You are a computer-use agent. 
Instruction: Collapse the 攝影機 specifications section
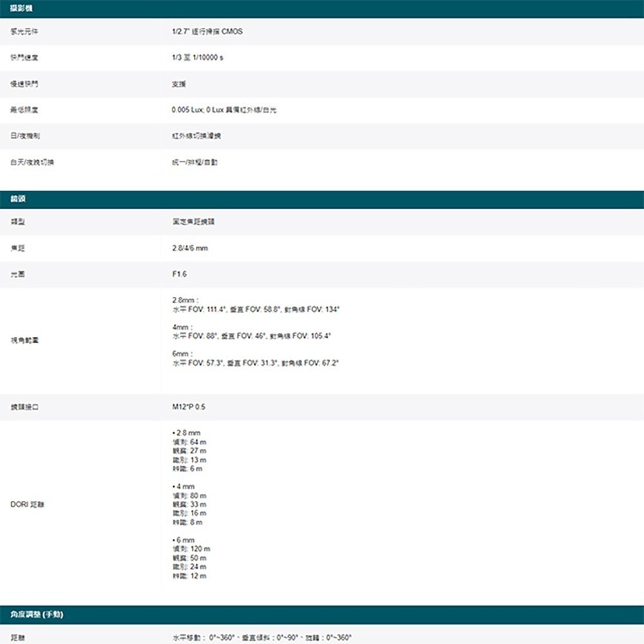[19, 7]
